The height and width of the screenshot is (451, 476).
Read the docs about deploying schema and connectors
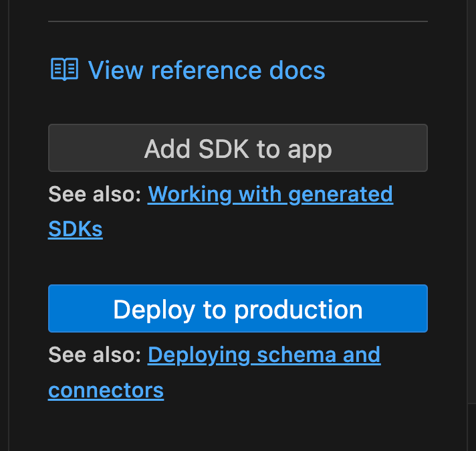263,355
